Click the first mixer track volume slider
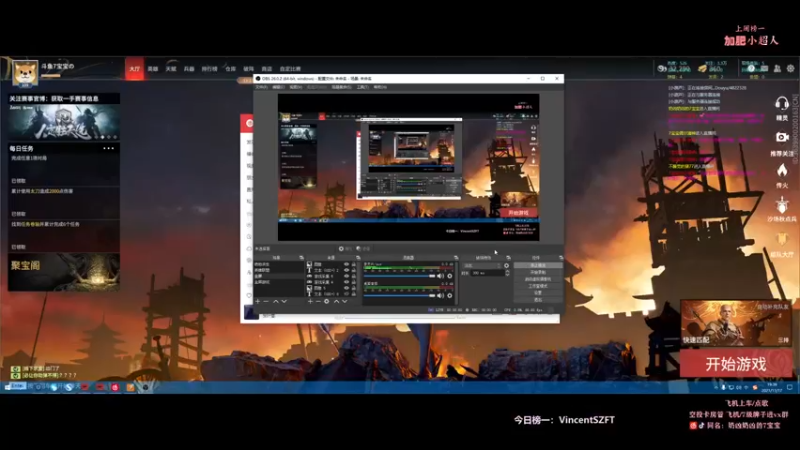 click(x=399, y=276)
